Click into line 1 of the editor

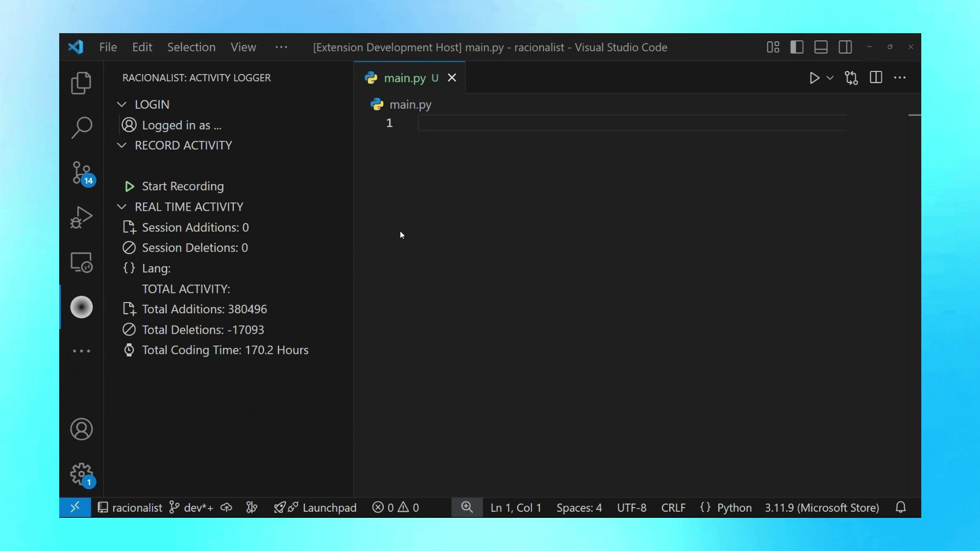tap(612, 123)
